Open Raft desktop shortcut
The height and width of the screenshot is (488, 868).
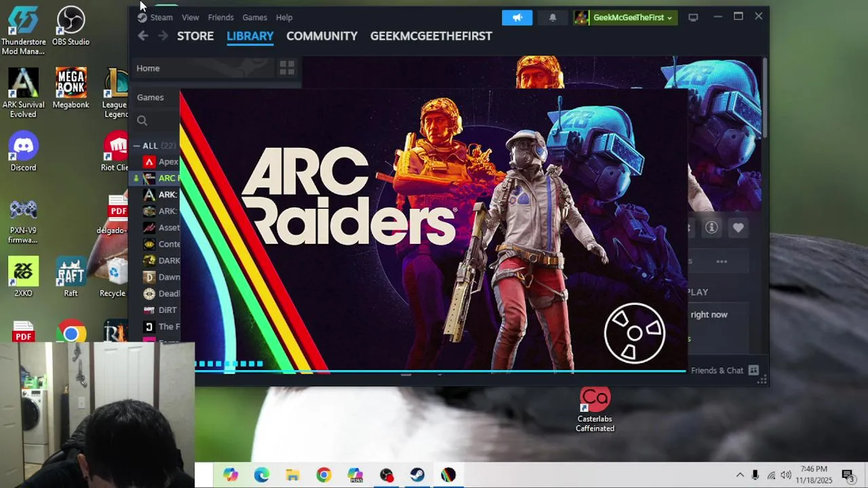(x=71, y=278)
